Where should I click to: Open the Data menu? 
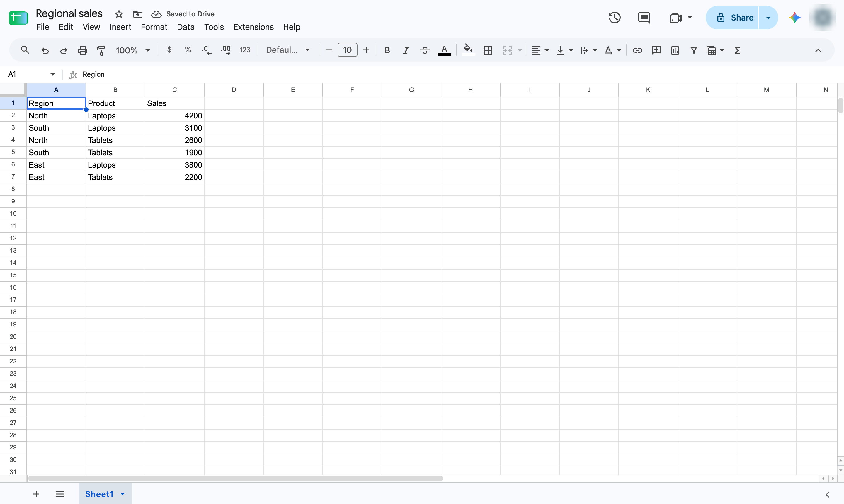point(186,27)
